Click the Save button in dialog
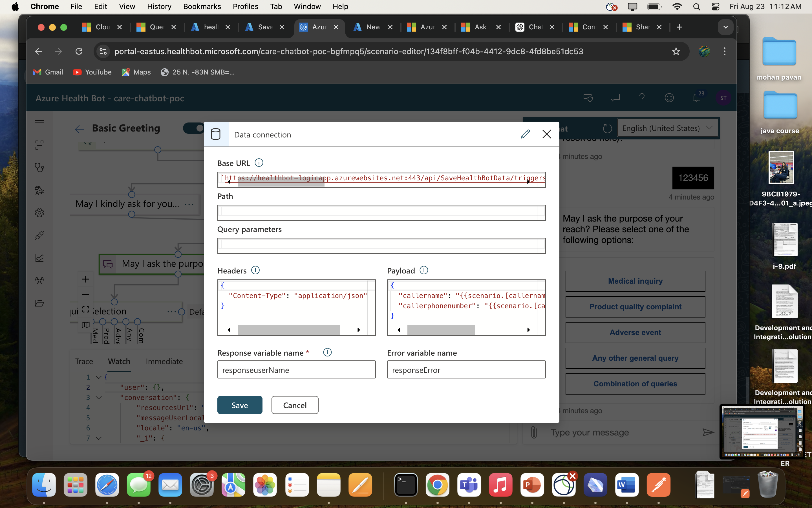812x508 pixels. 240,405
